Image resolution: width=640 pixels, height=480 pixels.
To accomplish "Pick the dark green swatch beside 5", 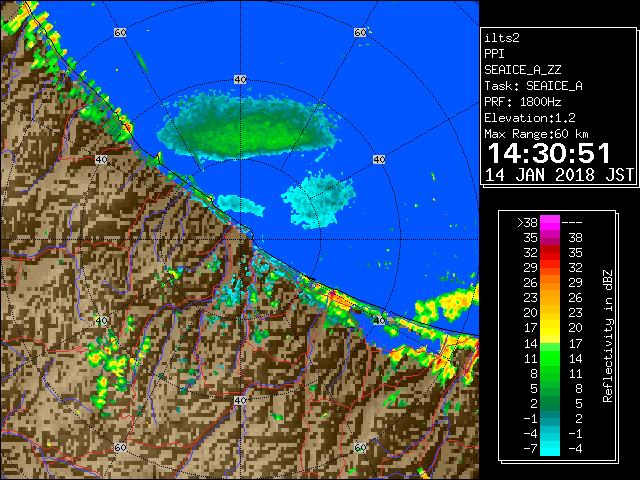I will click(x=550, y=388).
